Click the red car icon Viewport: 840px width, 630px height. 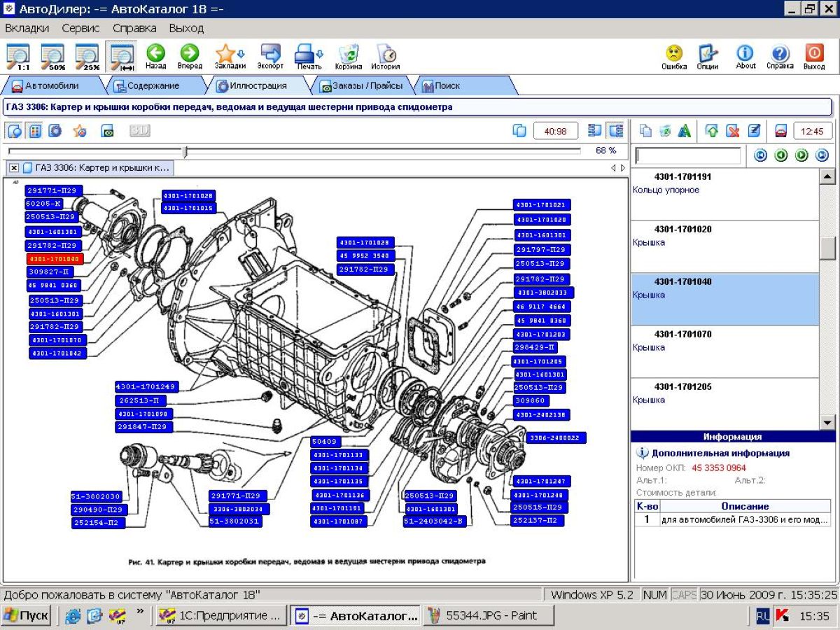point(781,131)
